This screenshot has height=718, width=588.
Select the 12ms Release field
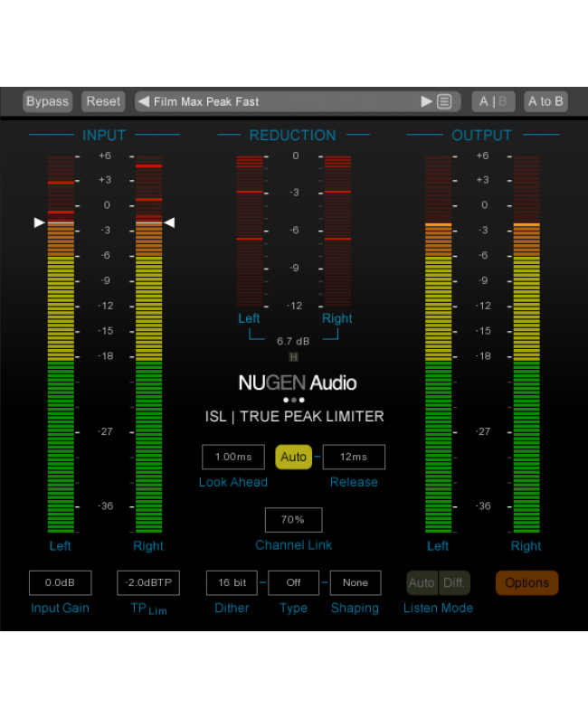354,457
